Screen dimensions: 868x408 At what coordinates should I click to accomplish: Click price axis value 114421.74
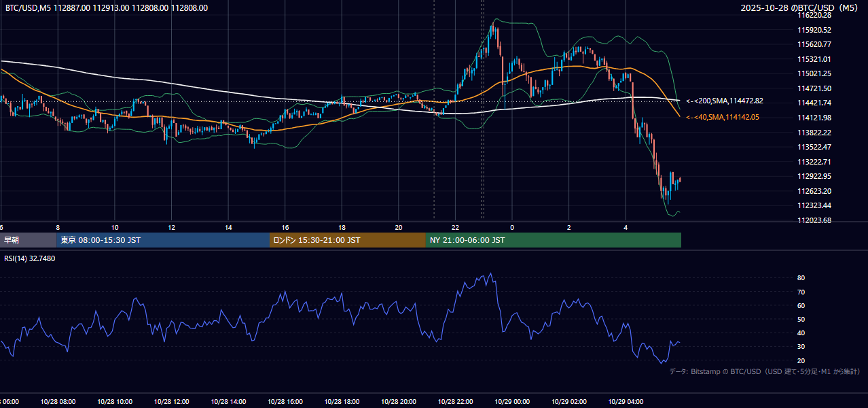tap(814, 103)
